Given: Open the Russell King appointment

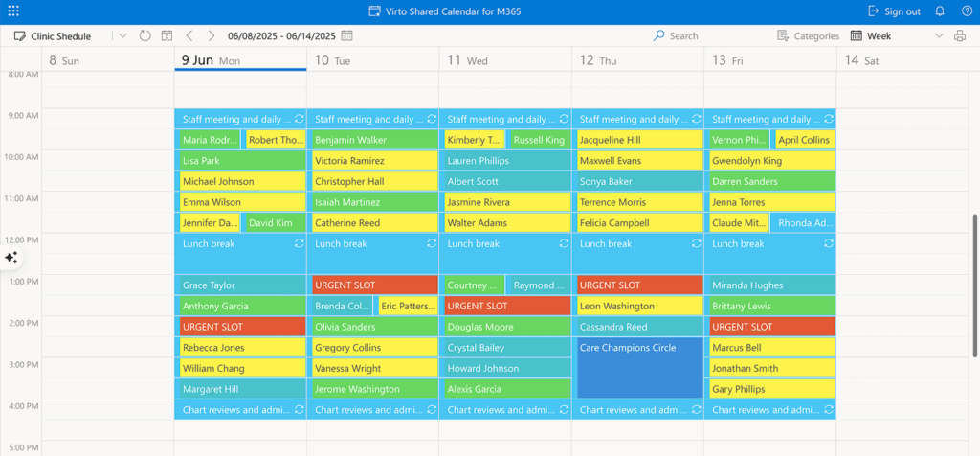Looking at the screenshot, I should coord(541,140).
